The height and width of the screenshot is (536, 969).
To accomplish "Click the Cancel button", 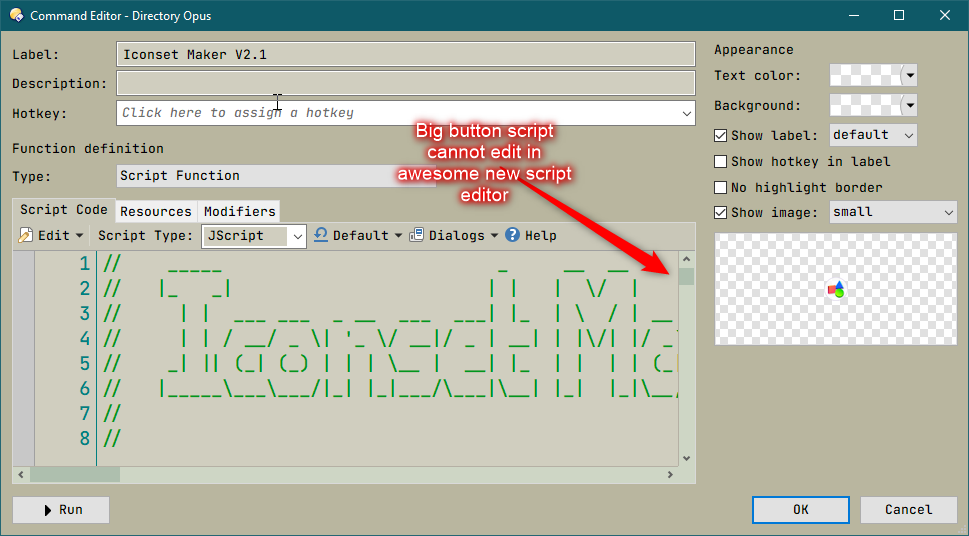I will click(x=908, y=509).
